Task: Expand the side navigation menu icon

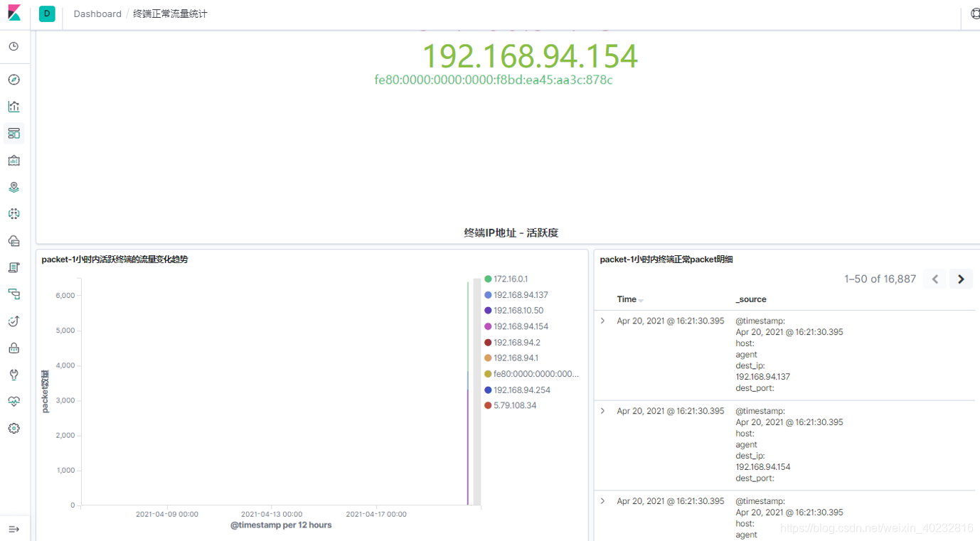Action: tap(14, 529)
